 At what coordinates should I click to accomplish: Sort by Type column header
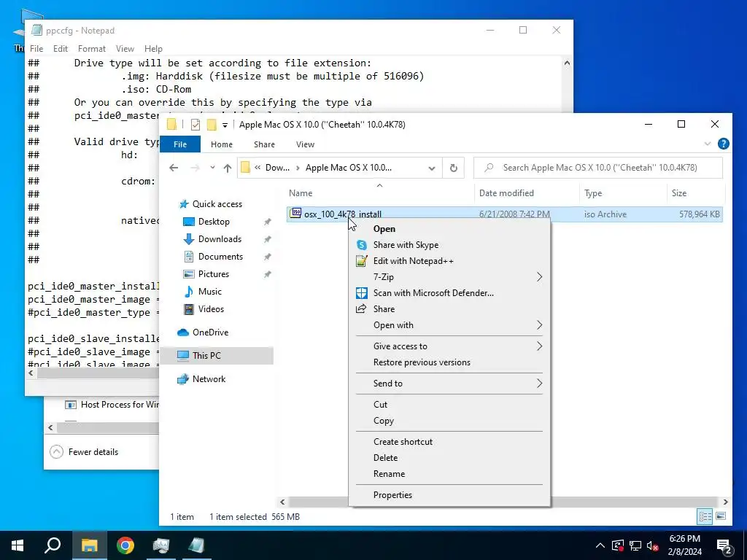tap(623, 192)
